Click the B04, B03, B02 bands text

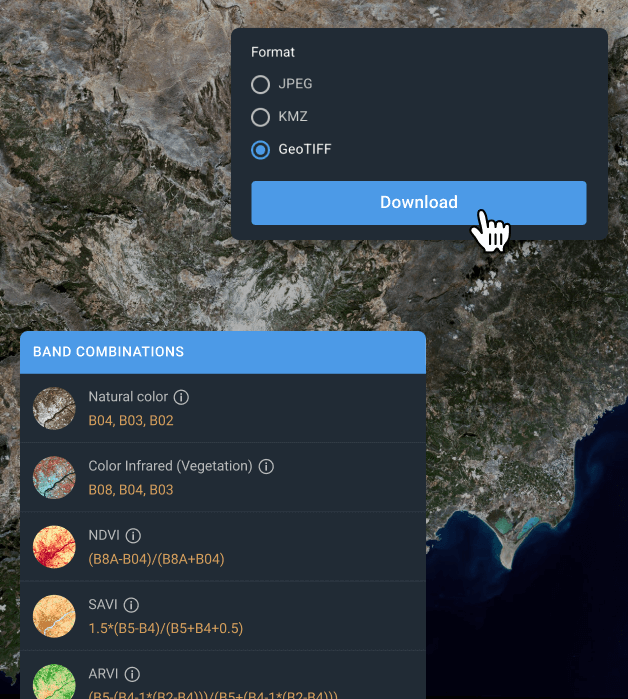click(x=131, y=421)
